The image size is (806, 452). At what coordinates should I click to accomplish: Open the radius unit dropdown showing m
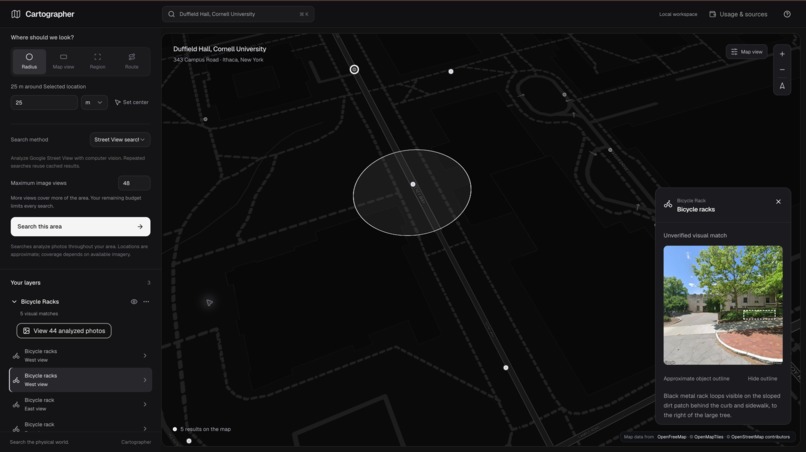(94, 102)
